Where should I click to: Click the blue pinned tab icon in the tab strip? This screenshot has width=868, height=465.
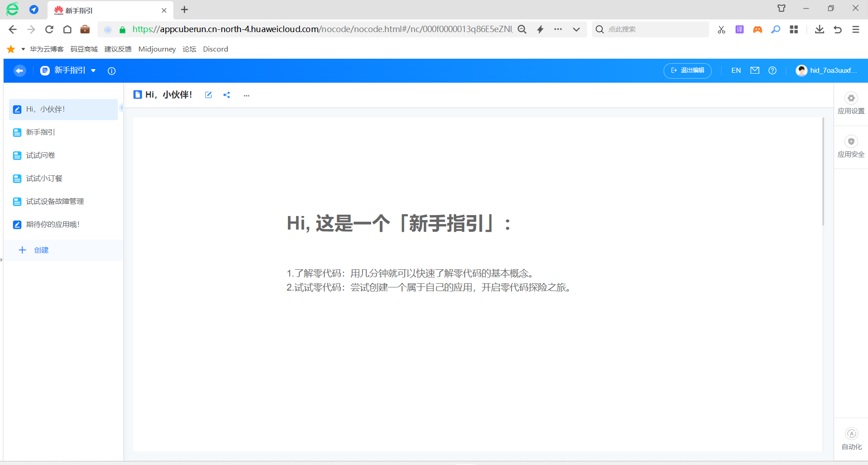pyautogui.click(x=34, y=9)
